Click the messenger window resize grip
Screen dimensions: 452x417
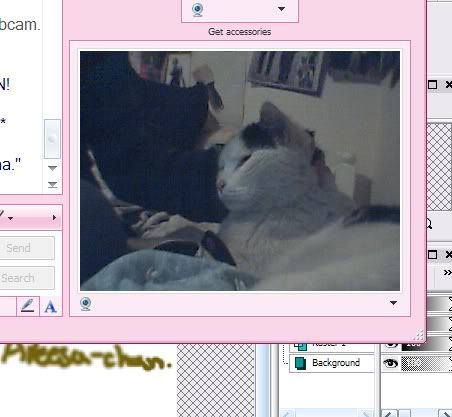tap(419, 334)
